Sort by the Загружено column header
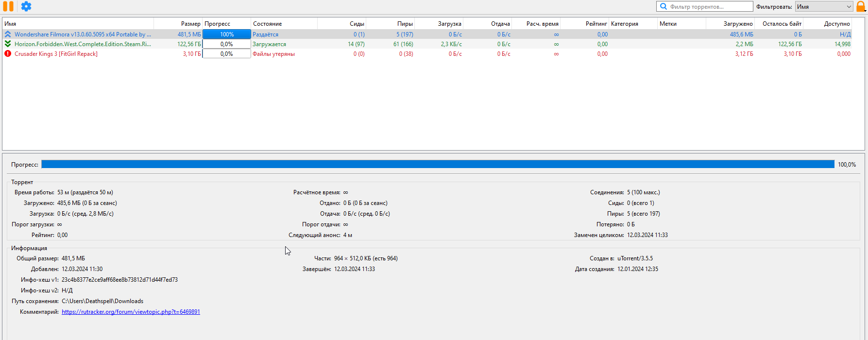 (x=730, y=23)
